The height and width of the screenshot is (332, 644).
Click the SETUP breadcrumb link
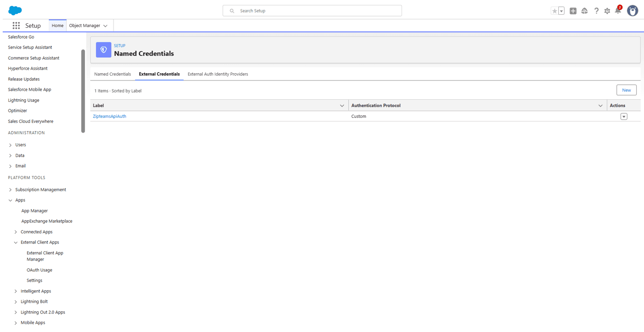[x=119, y=46]
